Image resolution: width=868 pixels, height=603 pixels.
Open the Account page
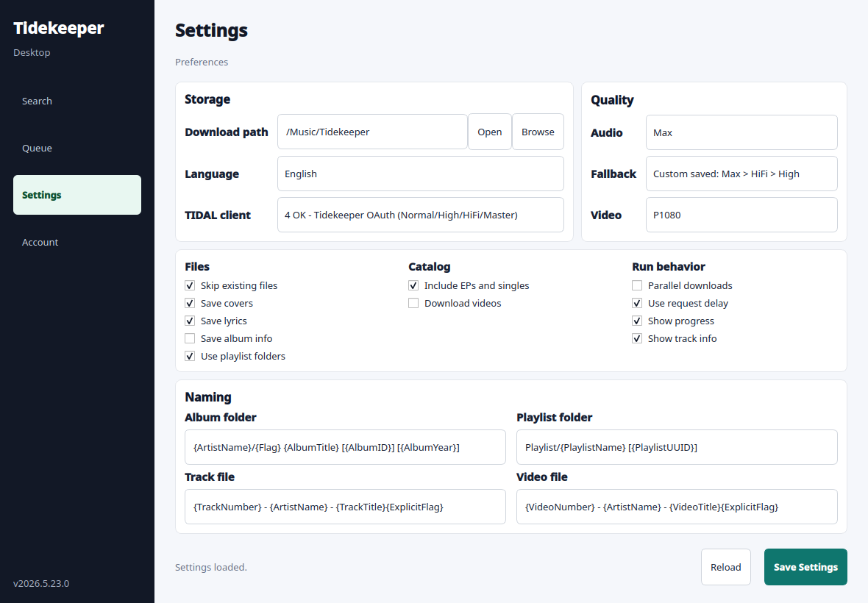tap(77, 243)
